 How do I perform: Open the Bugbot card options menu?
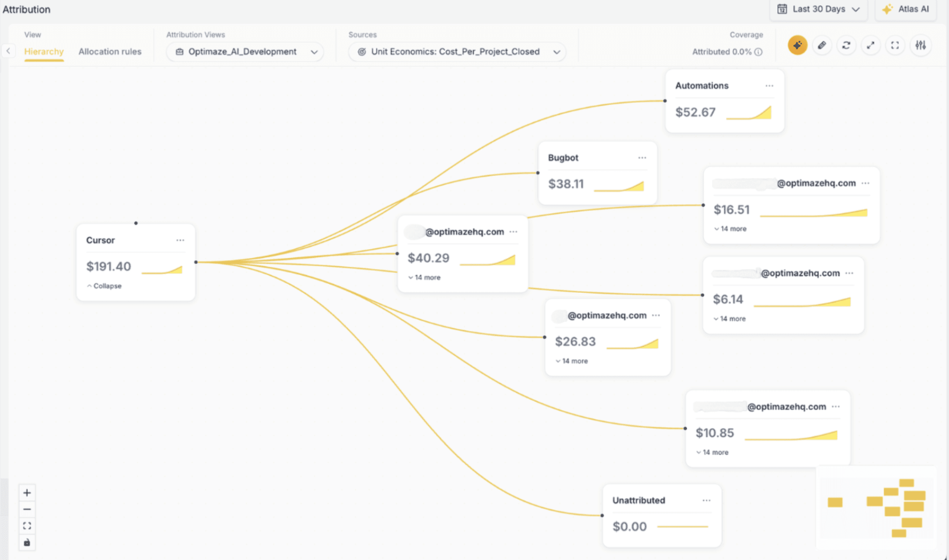pos(642,158)
